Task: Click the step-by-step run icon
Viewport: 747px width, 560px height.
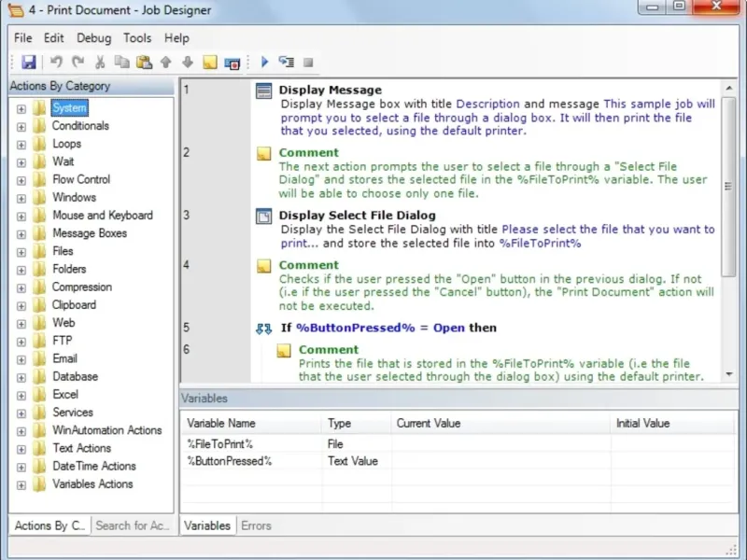Action: pos(286,63)
